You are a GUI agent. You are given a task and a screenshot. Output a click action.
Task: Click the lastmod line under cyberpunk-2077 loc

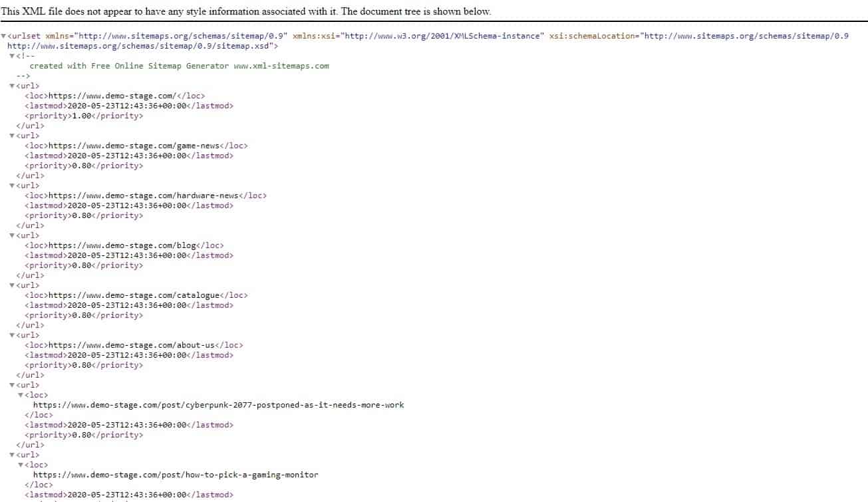[x=129, y=425]
